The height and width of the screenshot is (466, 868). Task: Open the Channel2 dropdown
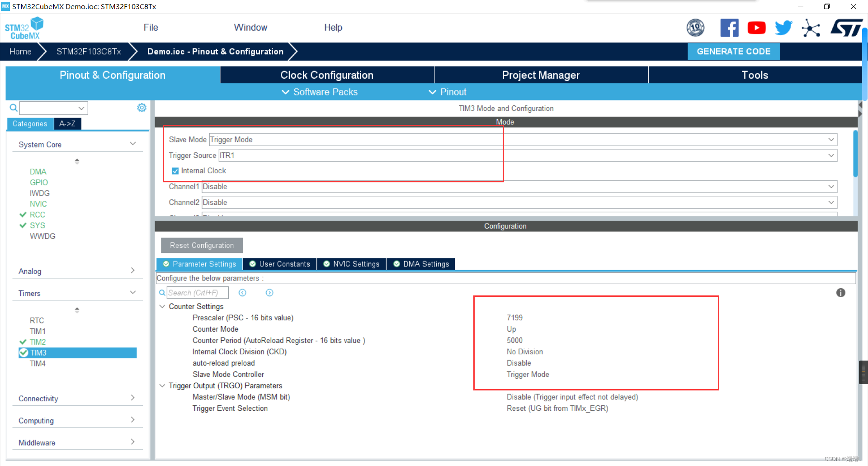519,202
